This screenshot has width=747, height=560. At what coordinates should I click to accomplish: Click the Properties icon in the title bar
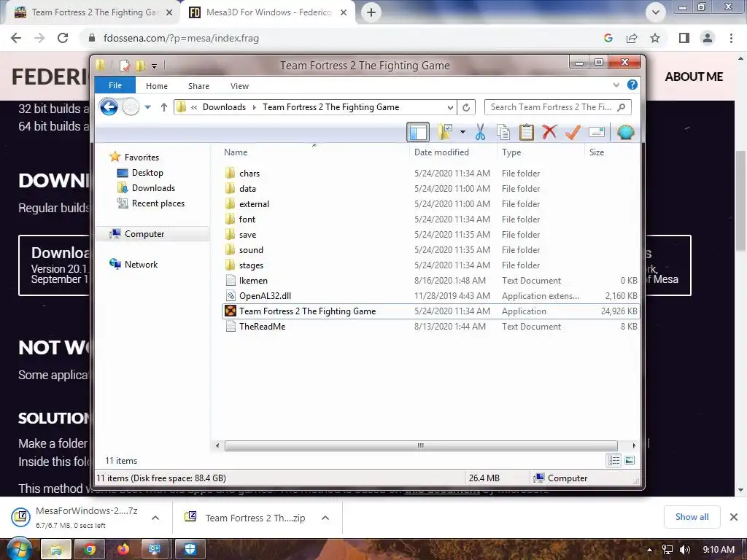click(x=125, y=65)
